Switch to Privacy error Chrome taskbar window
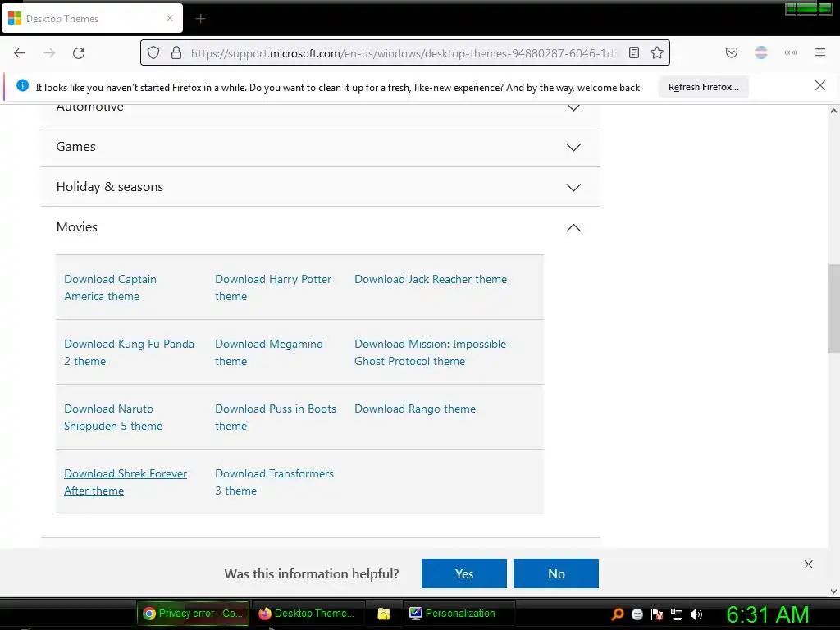This screenshot has height=630, width=840. [x=194, y=614]
